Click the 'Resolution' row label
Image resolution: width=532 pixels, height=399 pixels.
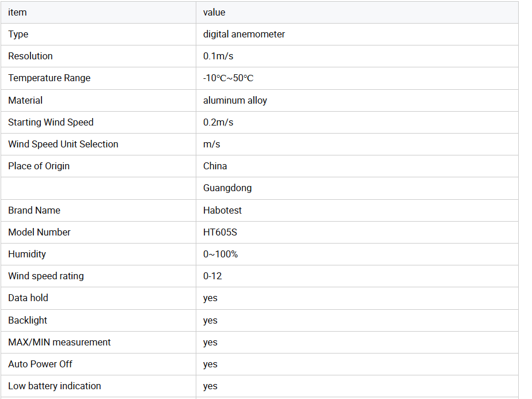tap(31, 56)
